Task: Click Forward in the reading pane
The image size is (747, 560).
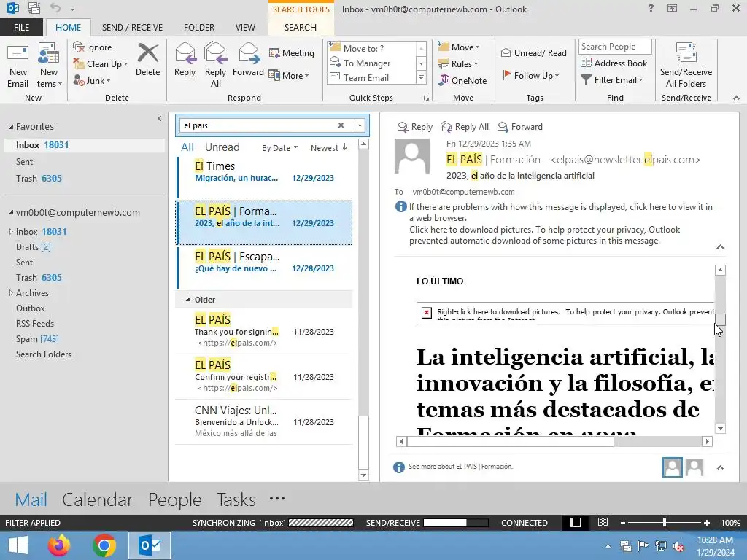Action: pos(519,127)
